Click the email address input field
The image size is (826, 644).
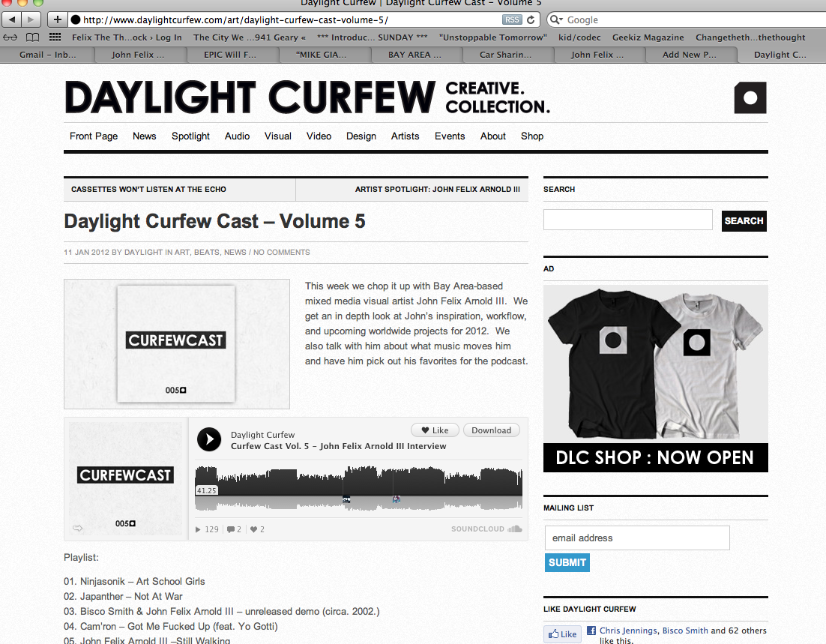637,538
